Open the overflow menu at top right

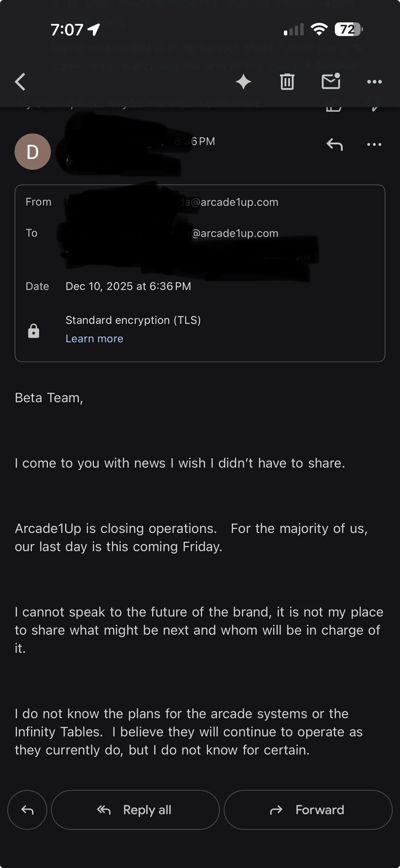(373, 81)
